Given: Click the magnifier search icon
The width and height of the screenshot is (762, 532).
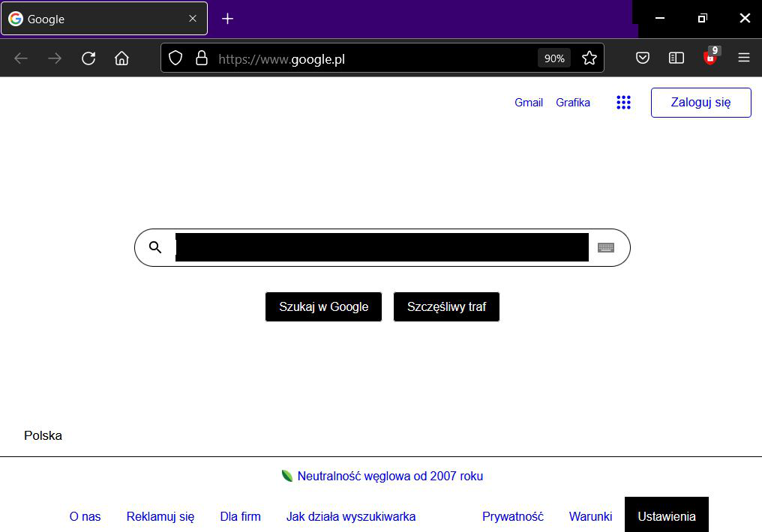Looking at the screenshot, I should pyautogui.click(x=155, y=247).
